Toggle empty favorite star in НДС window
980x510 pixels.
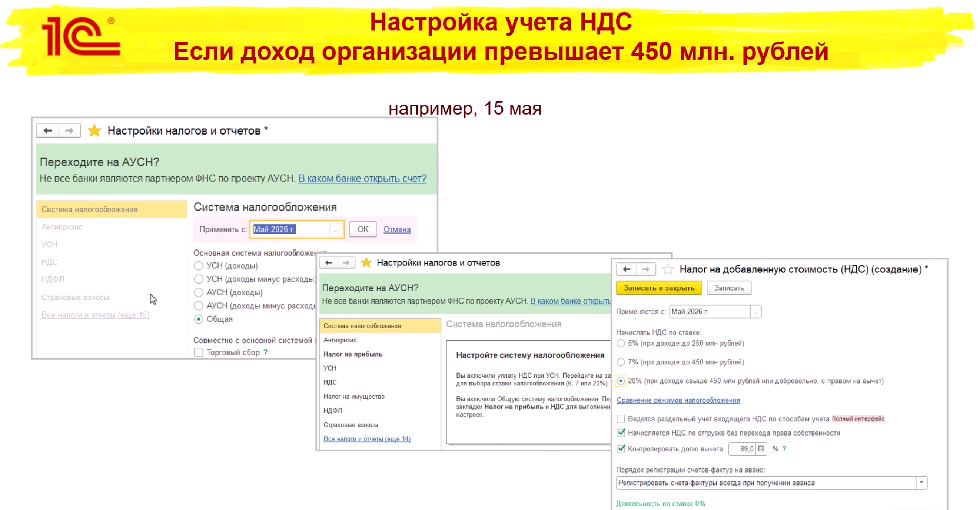(668, 269)
